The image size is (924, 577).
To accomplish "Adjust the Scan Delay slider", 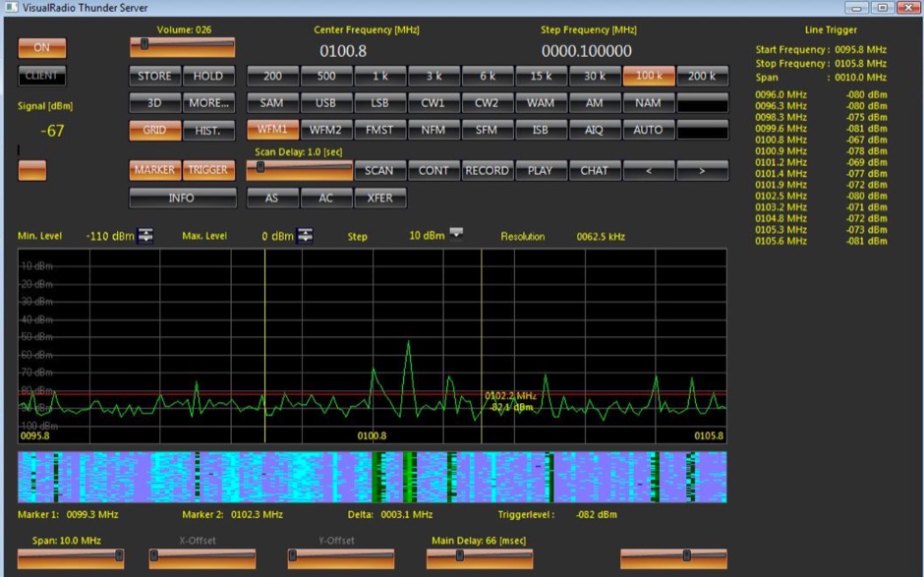I will (300, 170).
